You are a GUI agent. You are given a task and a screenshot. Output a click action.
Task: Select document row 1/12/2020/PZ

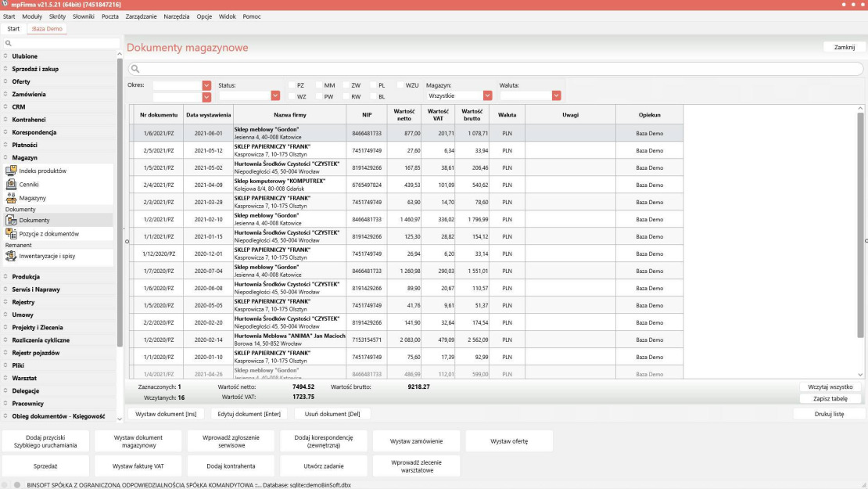coord(407,253)
